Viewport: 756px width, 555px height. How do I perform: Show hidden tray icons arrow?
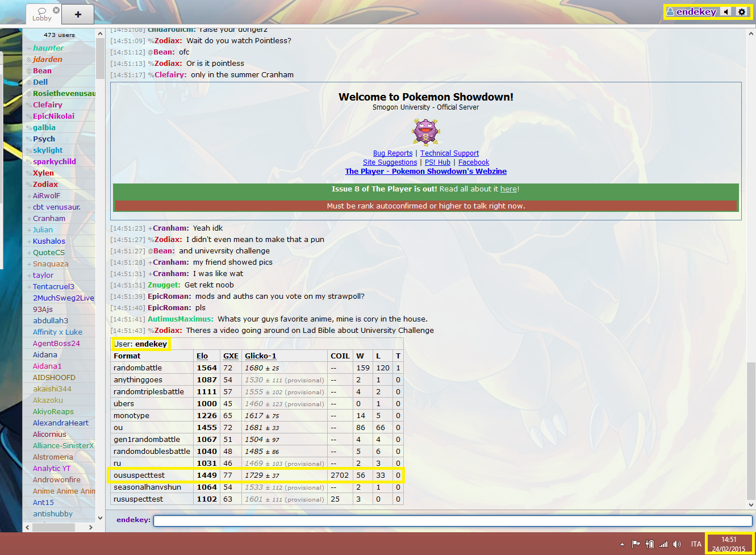(622, 544)
